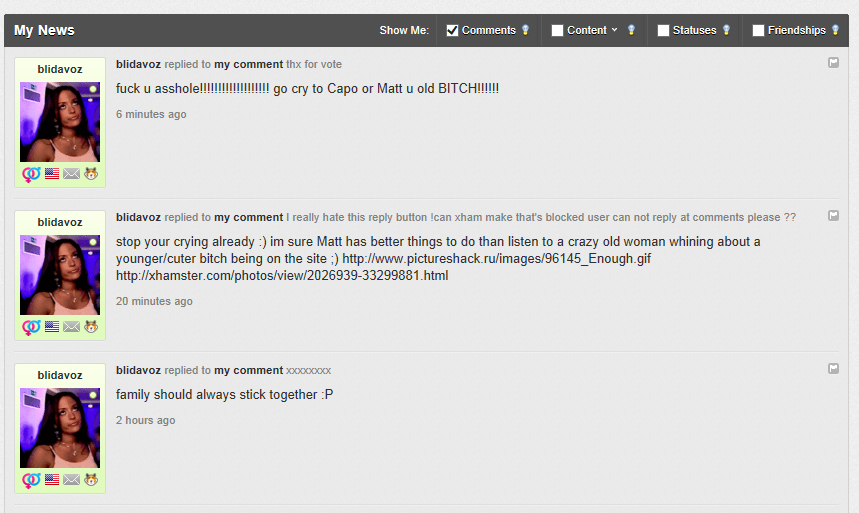
Task: Click the envelope message icon under first avatar
Action: (x=71, y=174)
